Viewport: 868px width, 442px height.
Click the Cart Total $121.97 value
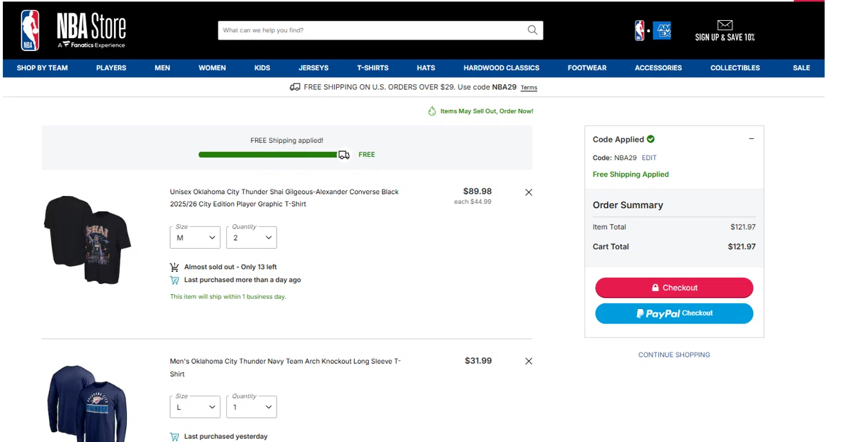[742, 246]
